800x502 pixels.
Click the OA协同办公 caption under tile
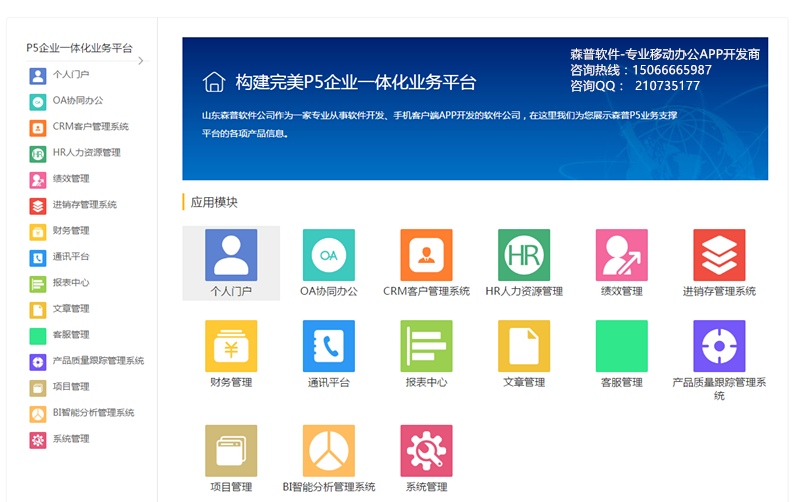(329, 291)
